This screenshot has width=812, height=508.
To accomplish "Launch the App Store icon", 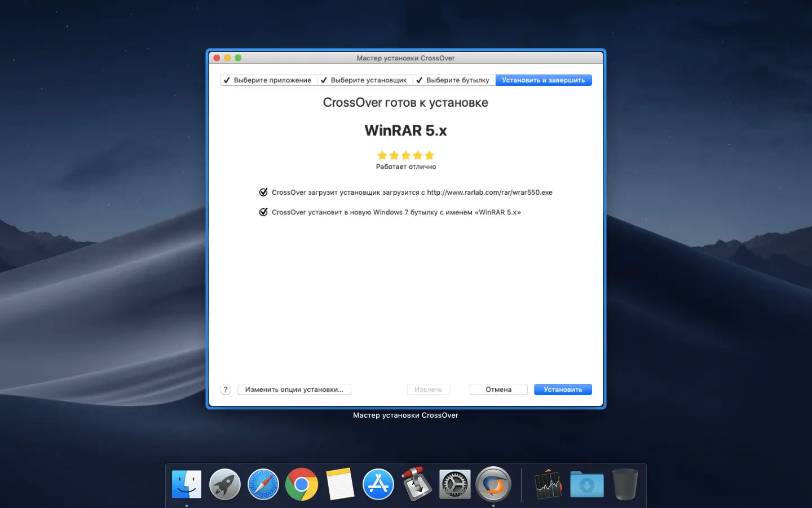I will (378, 484).
